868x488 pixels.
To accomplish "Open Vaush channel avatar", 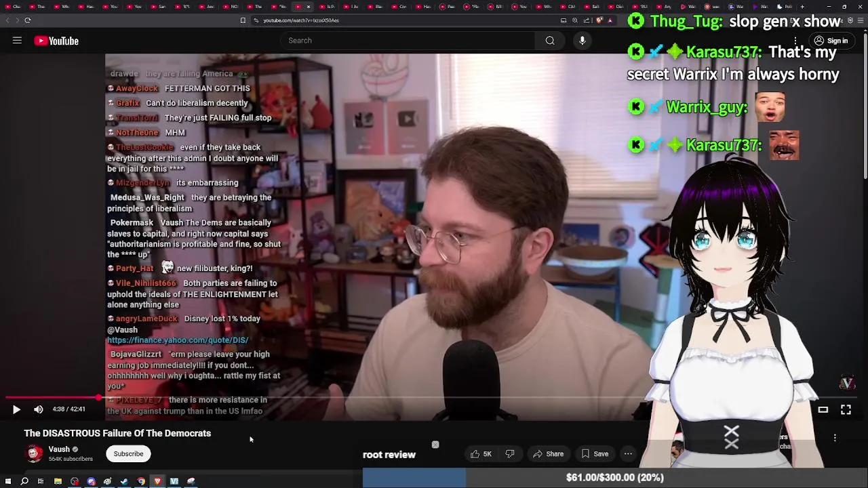I will pos(34,453).
